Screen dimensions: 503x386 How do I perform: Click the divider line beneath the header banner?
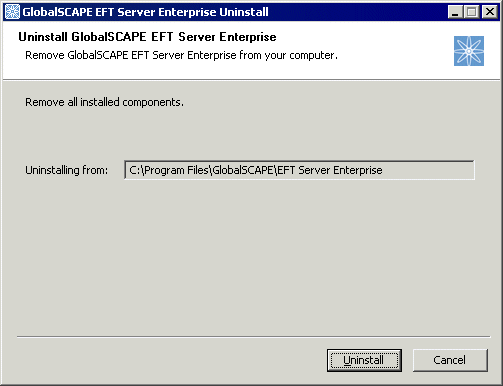pos(252,80)
